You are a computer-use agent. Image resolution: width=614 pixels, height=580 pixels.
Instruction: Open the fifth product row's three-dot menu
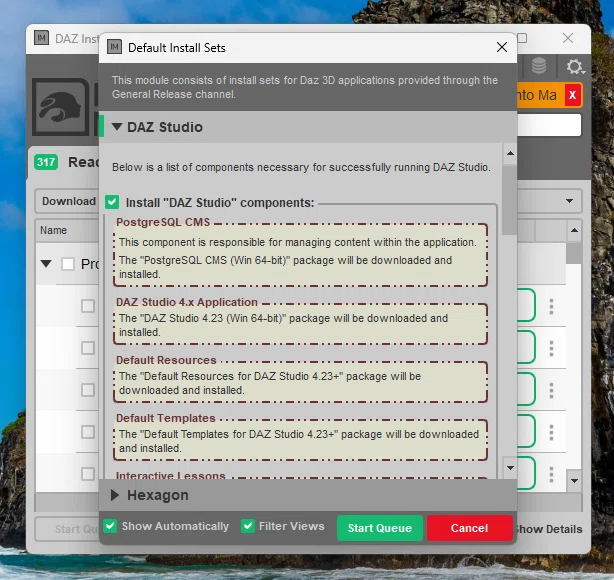click(551, 474)
